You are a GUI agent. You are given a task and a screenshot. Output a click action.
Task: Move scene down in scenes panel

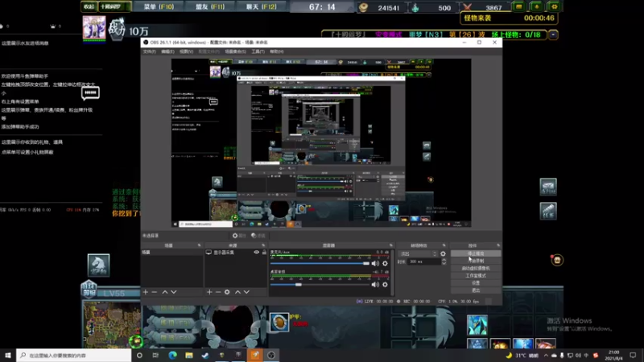[x=174, y=292]
